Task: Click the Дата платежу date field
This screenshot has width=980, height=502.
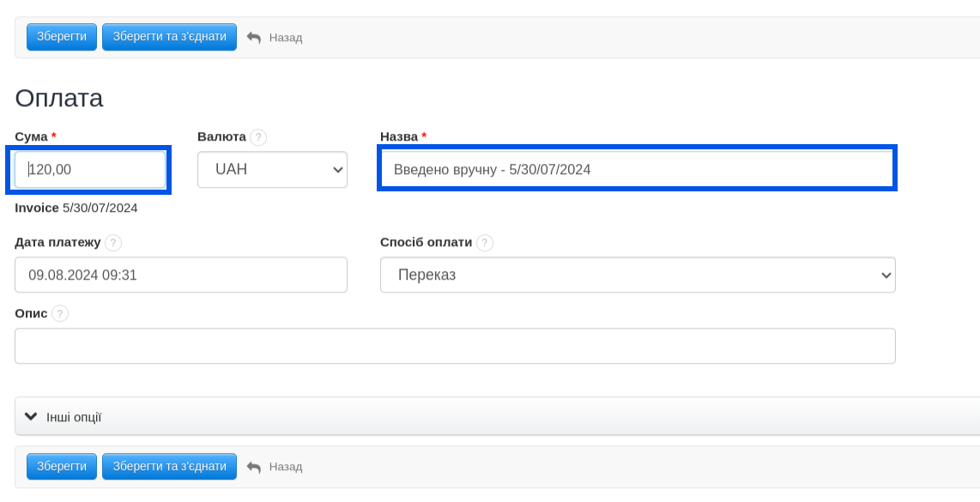Action: (180, 275)
